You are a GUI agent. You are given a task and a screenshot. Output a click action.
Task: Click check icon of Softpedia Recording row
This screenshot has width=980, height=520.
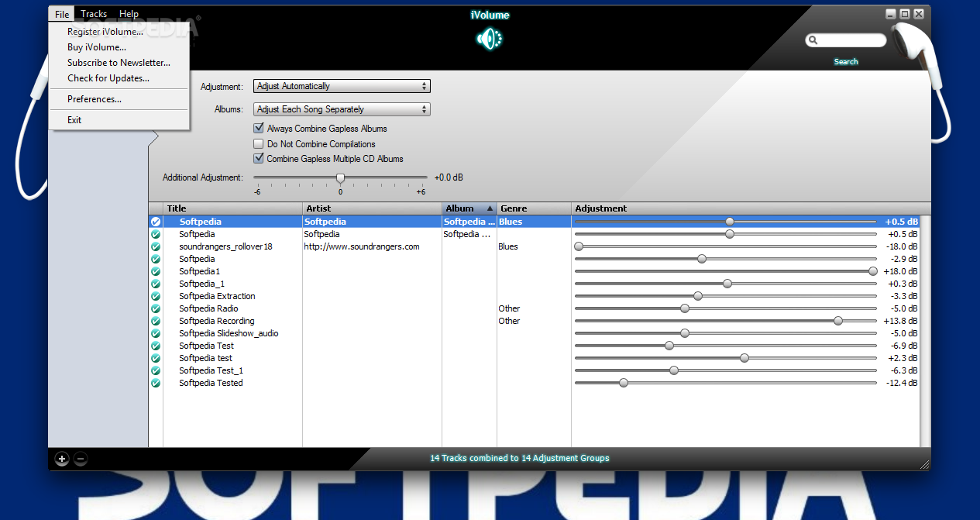click(156, 321)
